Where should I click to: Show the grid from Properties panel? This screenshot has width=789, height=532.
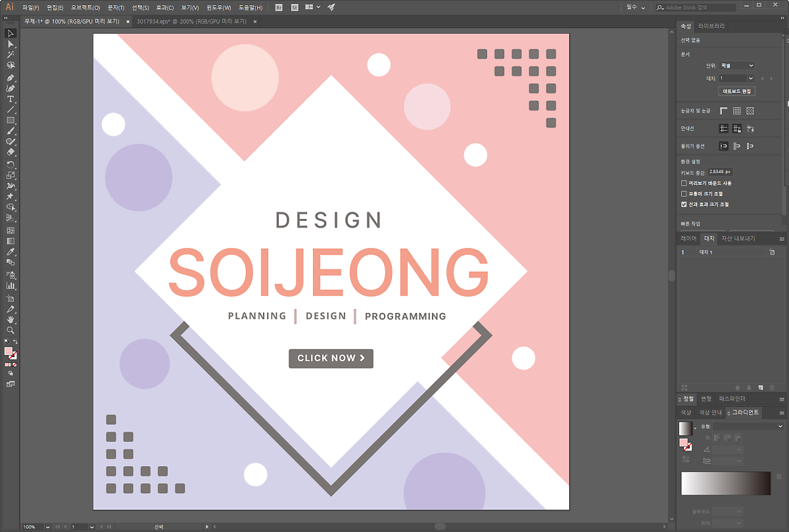[x=737, y=111]
